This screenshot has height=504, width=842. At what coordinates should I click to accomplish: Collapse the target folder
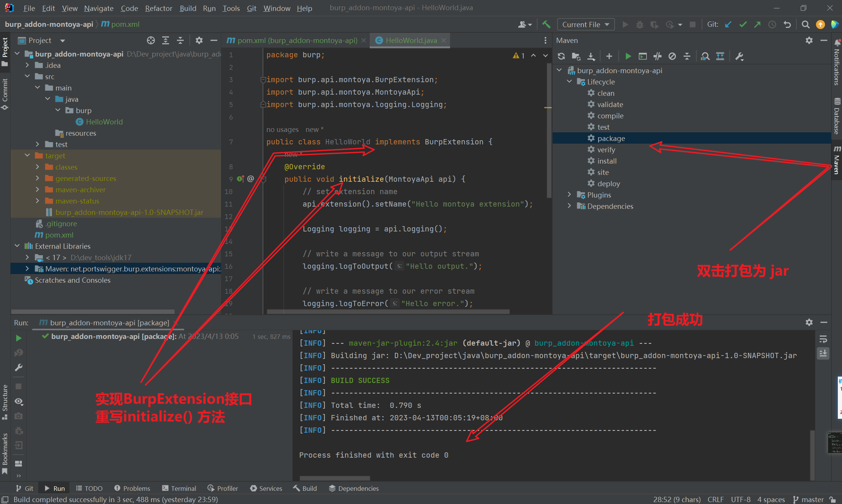tap(28, 155)
